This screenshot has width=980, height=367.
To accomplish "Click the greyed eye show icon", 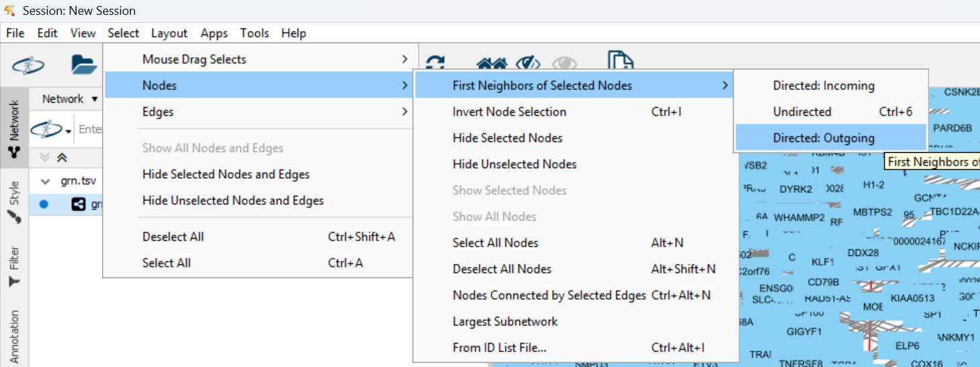I will pyautogui.click(x=565, y=63).
